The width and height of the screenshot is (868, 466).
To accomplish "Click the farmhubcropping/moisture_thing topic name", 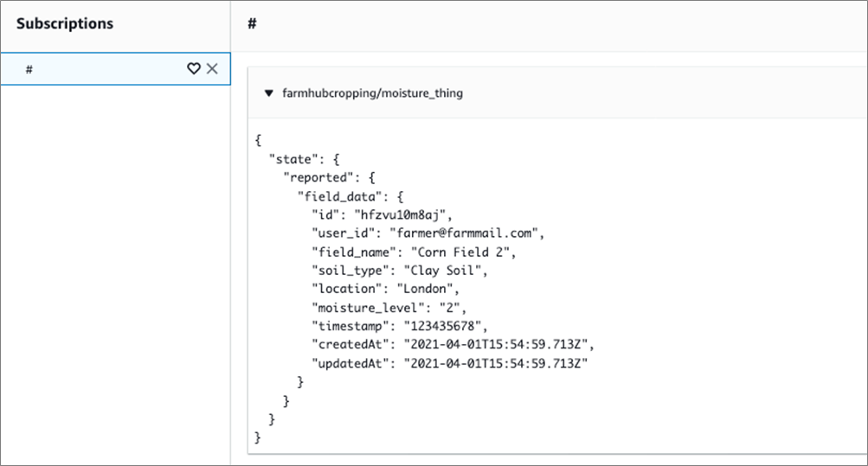I will click(x=372, y=93).
